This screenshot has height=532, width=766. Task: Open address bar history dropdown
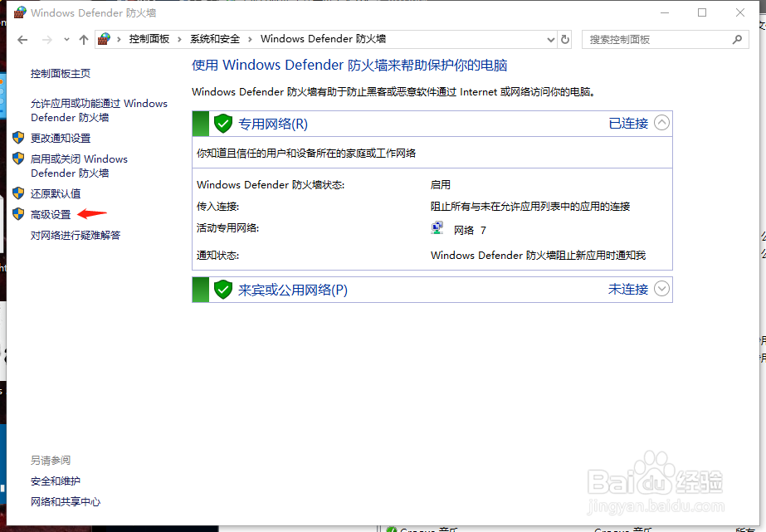point(550,40)
